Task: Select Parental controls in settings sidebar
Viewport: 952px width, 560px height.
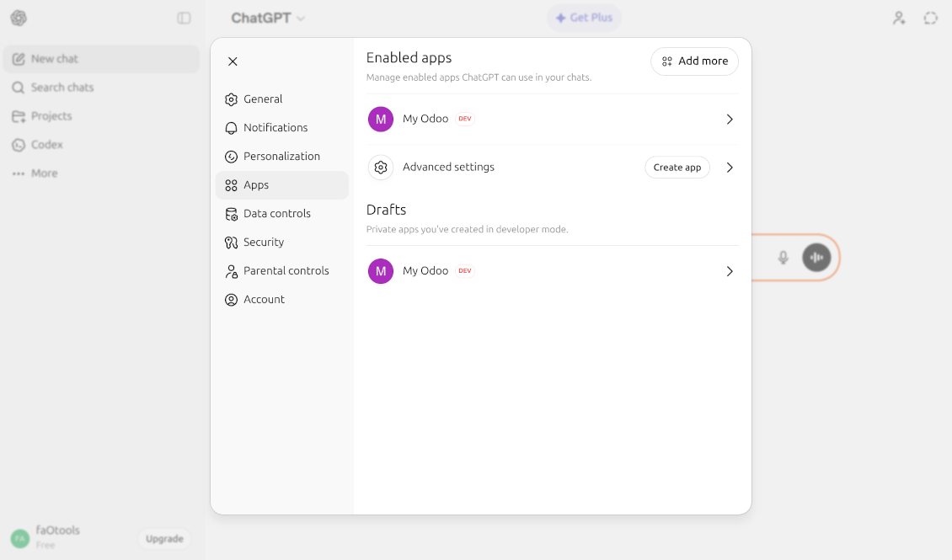Action: [286, 270]
